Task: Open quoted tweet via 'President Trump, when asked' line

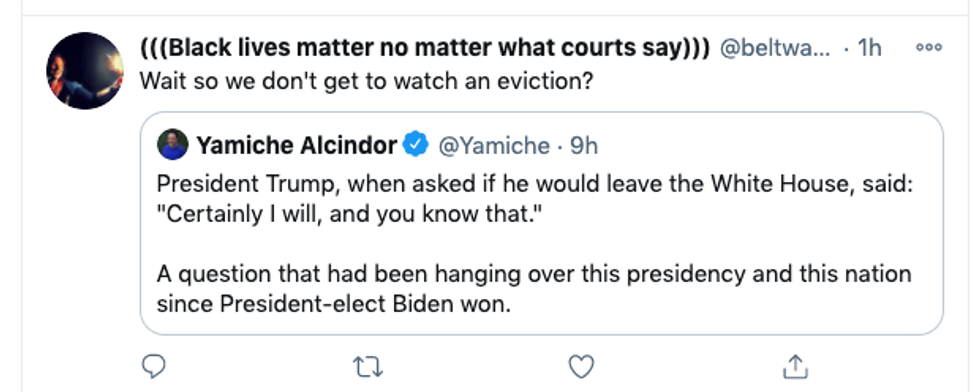Action: pos(535,184)
